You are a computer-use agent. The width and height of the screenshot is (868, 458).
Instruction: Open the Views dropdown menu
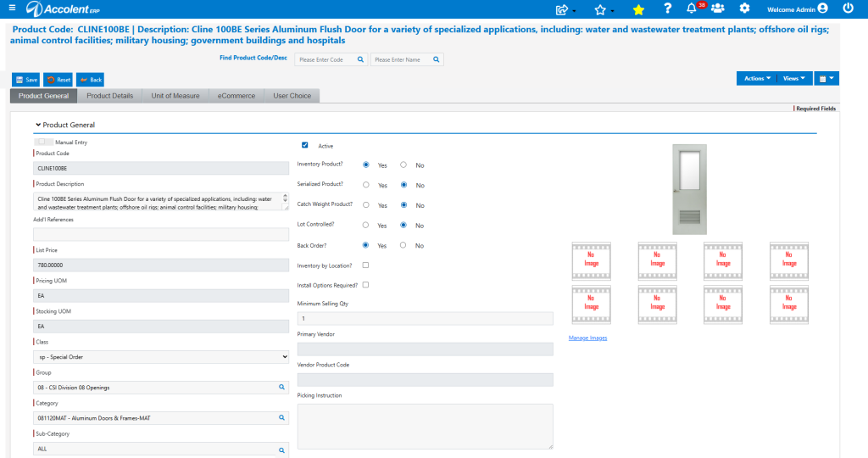793,79
